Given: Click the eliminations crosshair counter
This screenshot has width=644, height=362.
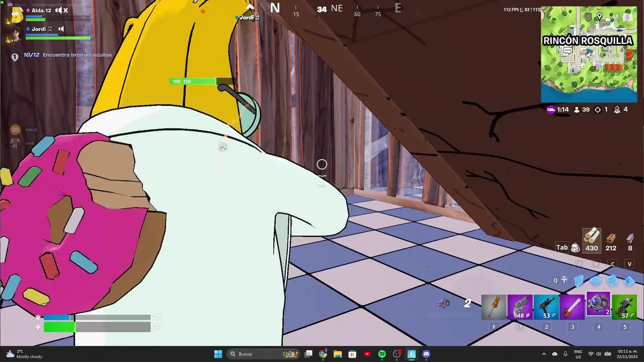Looking at the screenshot, I should (601, 110).
